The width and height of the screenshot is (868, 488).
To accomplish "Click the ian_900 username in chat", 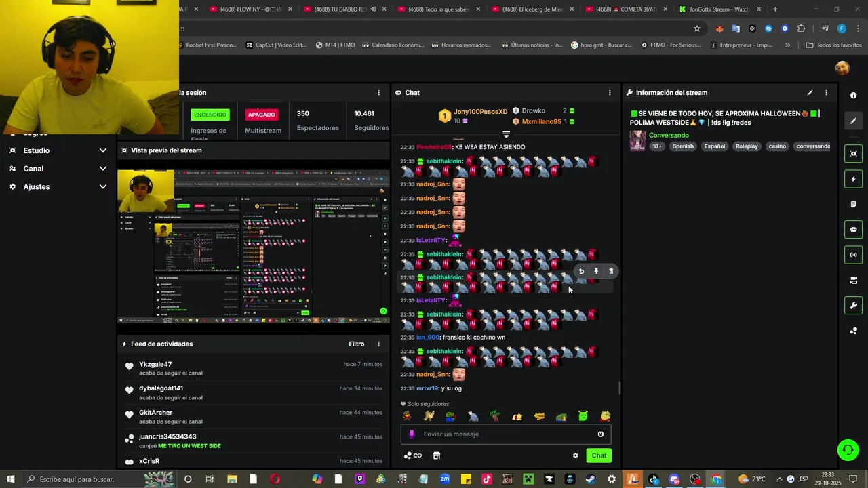I will 428,338.
